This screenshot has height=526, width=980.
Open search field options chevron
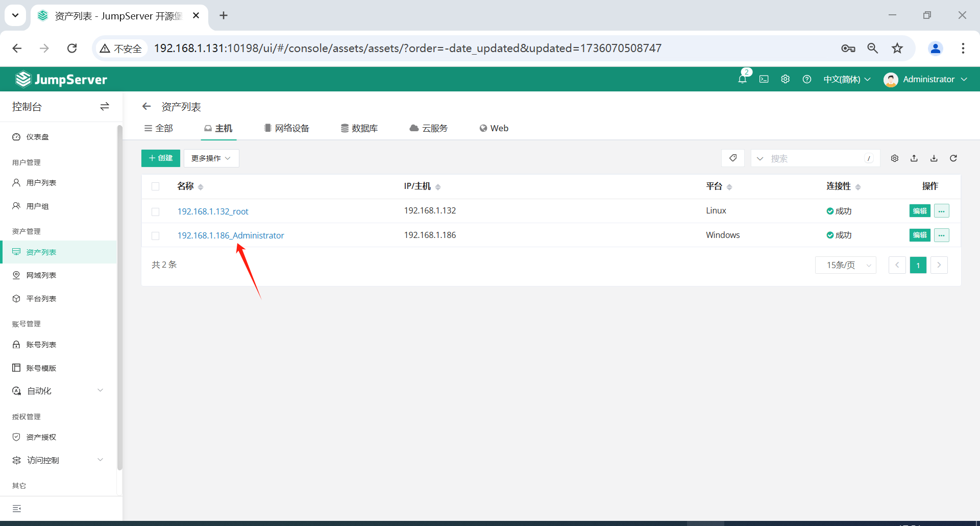pyautogui.click(x=760, y=158)
